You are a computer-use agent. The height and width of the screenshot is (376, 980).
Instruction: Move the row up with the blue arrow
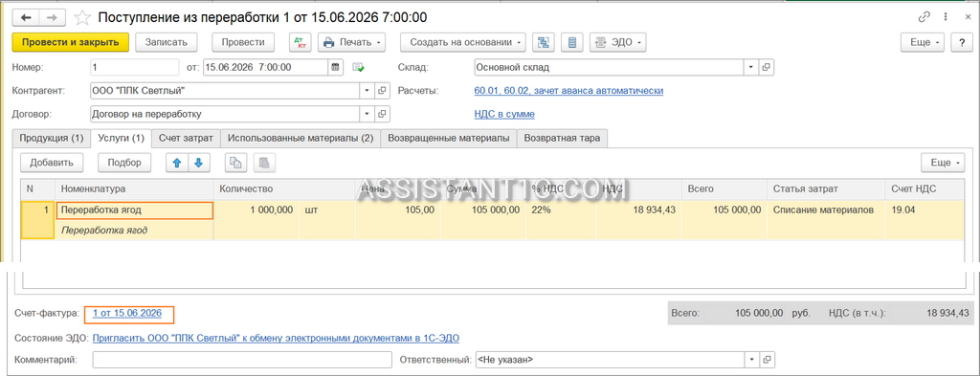176,163
